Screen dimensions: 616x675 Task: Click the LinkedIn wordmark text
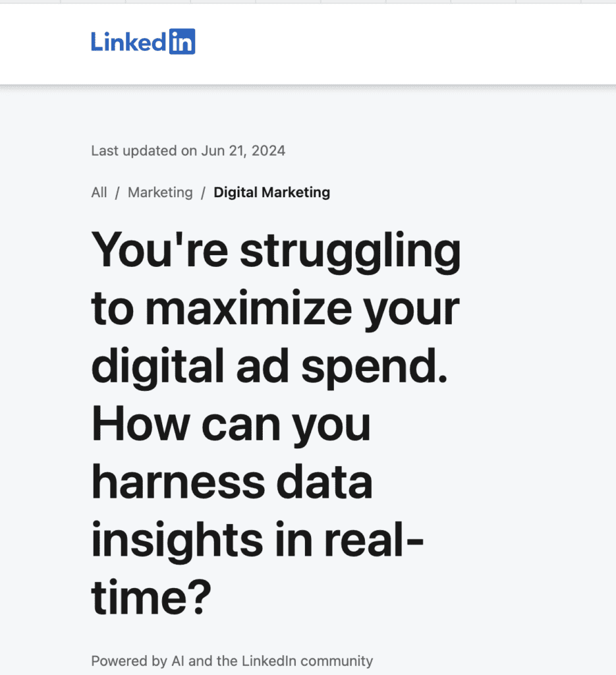(x=130, y=42)
